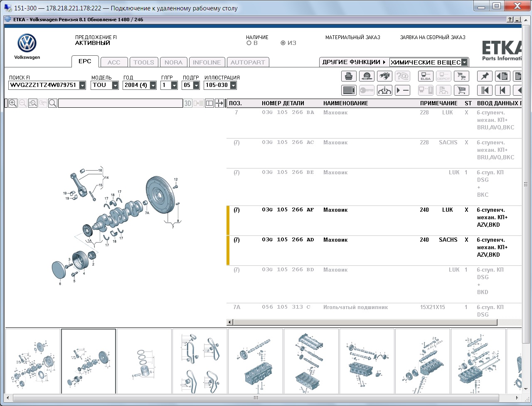Open binoculars search tool
532x406 pixels.
point(385,76)
